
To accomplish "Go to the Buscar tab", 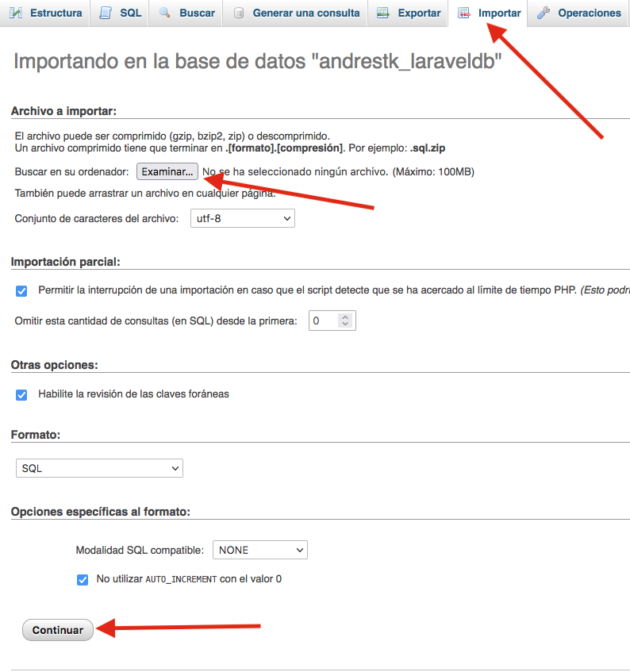I will click(186, 13).
